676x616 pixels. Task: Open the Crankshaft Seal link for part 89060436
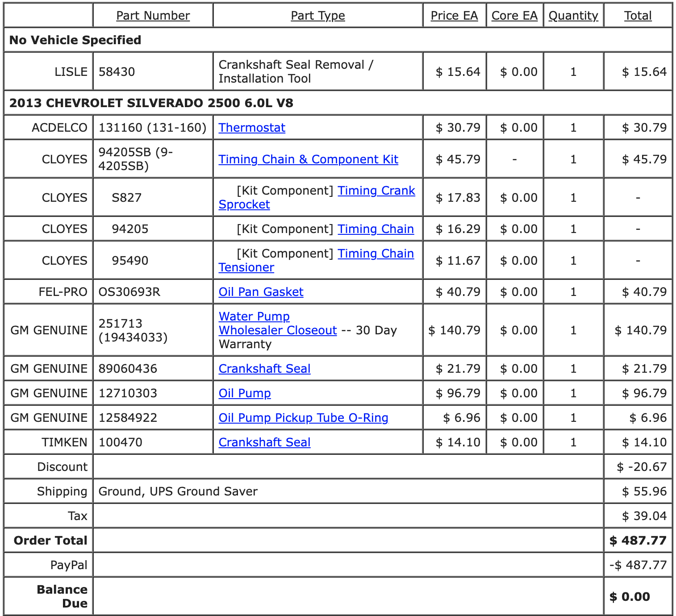pos(264,369)
